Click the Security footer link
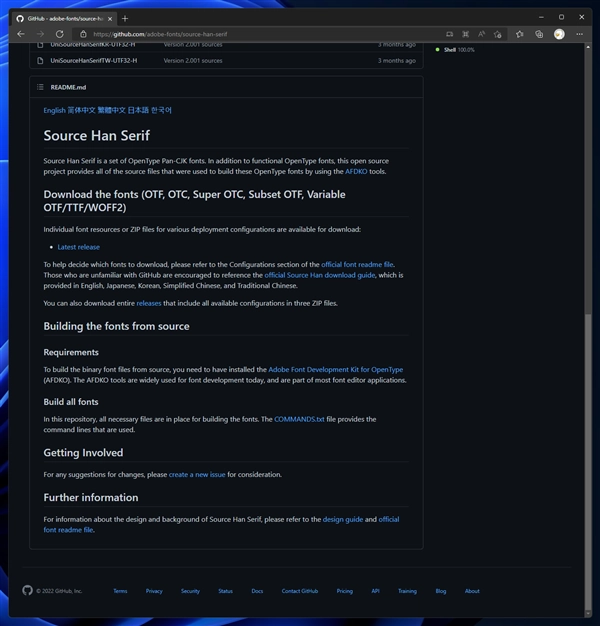600x626 pixels. 190,591
